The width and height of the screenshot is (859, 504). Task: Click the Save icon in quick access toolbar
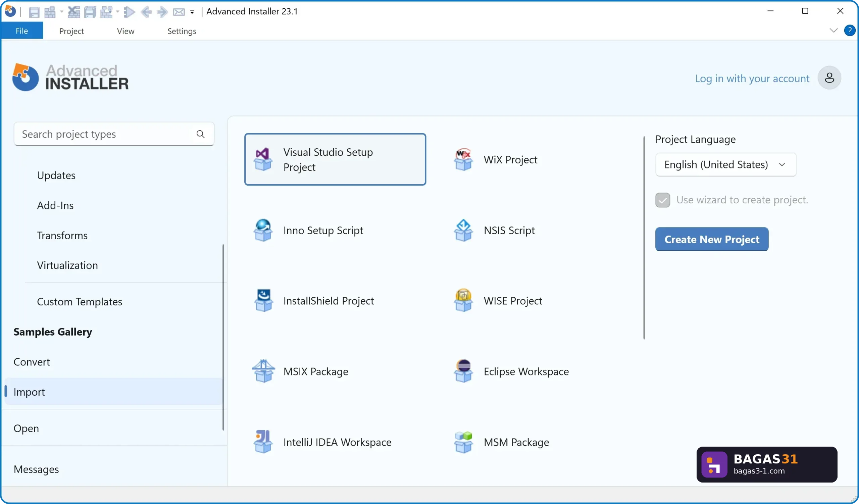click(x=34, y=12)
